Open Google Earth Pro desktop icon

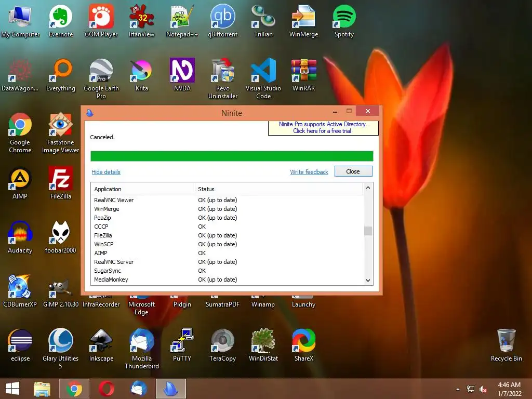[x=101, y=79]
